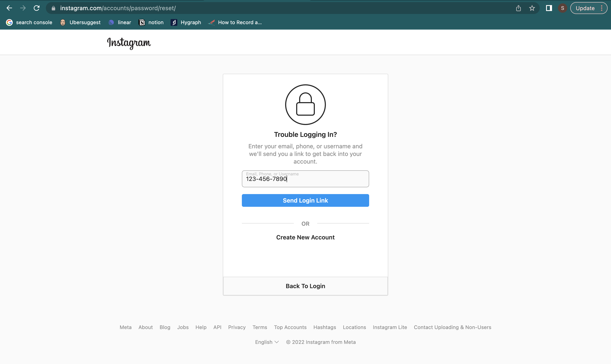Open the Notion bookmark
Screen dimensions: 611x364
click(151, 22)
